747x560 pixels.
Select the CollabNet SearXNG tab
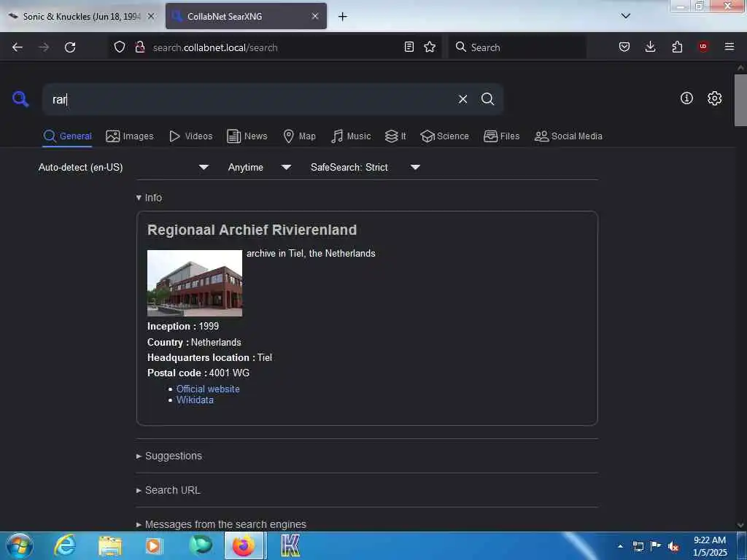(247, 16)
